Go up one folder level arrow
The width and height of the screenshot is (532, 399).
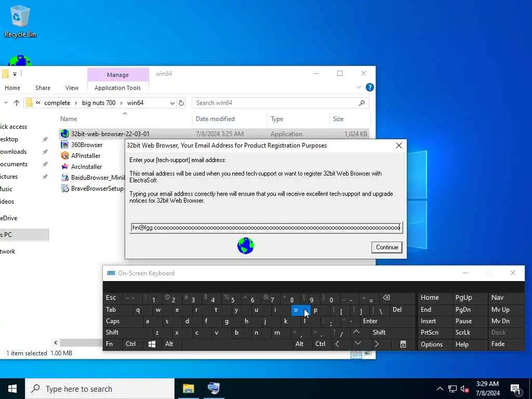(16, 103)
